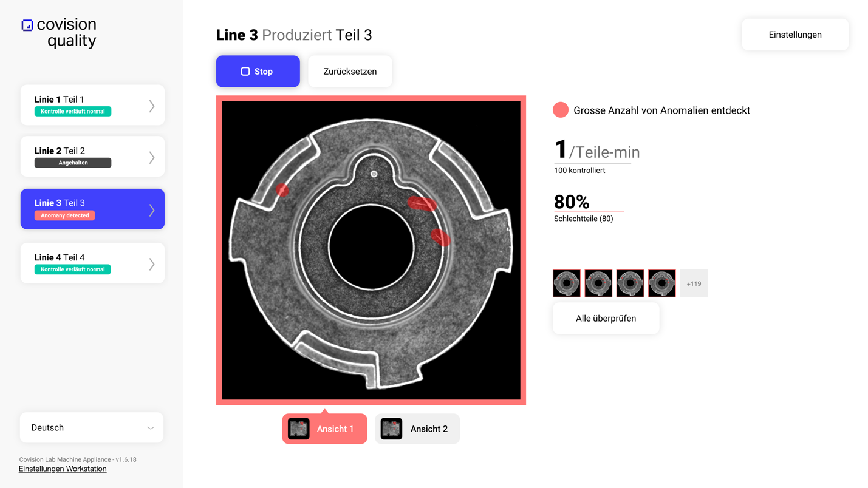Click the Covision Quality logo icon
Screen dimensions: 868x488
[x=27, y=25]
